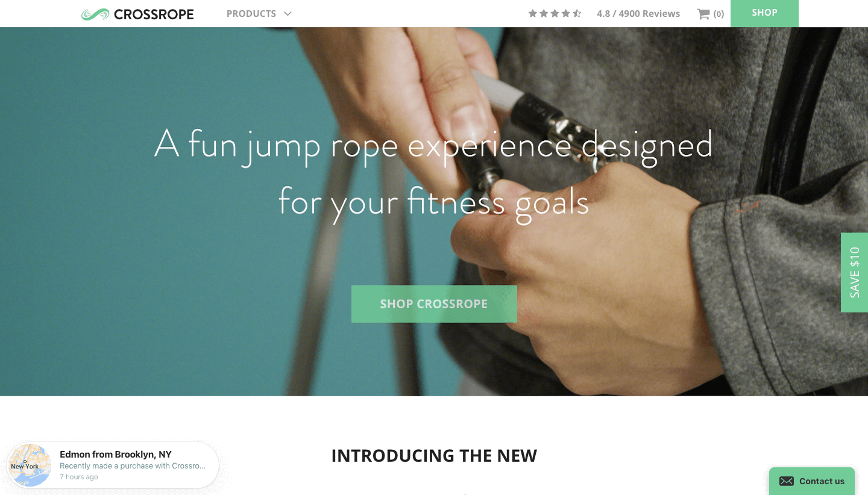This screenshot has height=495, width=868.
Task: Click the envelope icon in Contact us
Action: 786,481
